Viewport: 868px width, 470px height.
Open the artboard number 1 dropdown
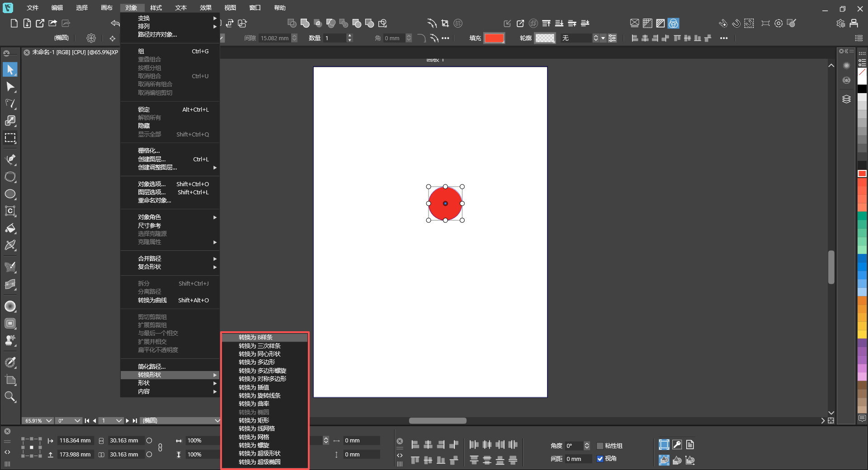tap(119, 421)
